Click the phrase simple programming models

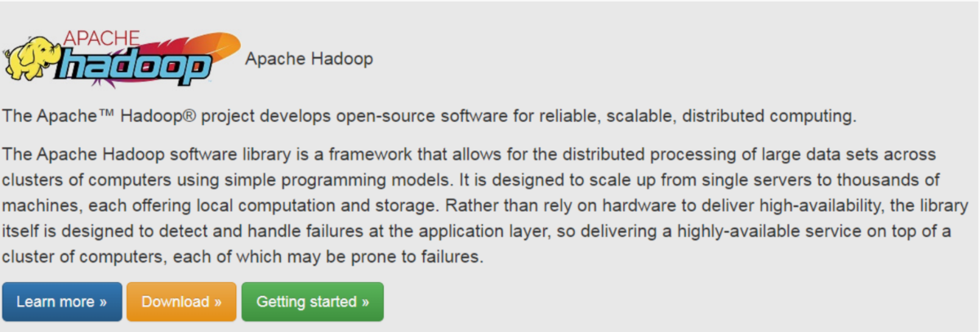tap(338, 180)
